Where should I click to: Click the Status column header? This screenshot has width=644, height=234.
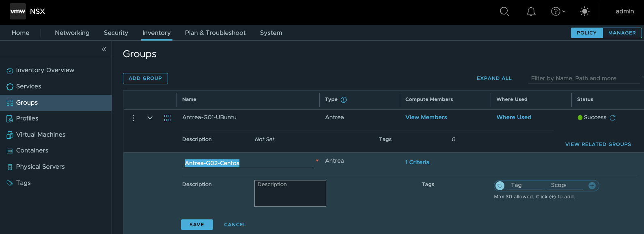click(x=585, y=99)
